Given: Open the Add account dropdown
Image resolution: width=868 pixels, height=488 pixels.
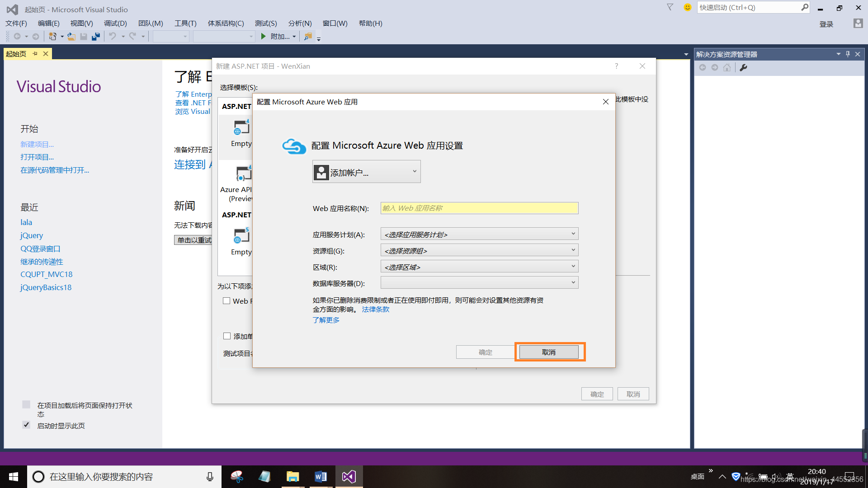Looking at the screenshot, I should click(367, 172).
